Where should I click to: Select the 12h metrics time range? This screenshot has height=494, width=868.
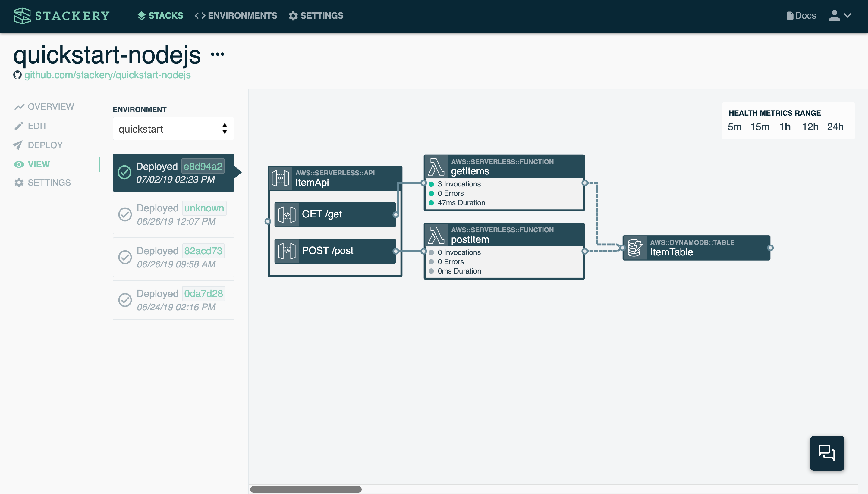[810, 126]
